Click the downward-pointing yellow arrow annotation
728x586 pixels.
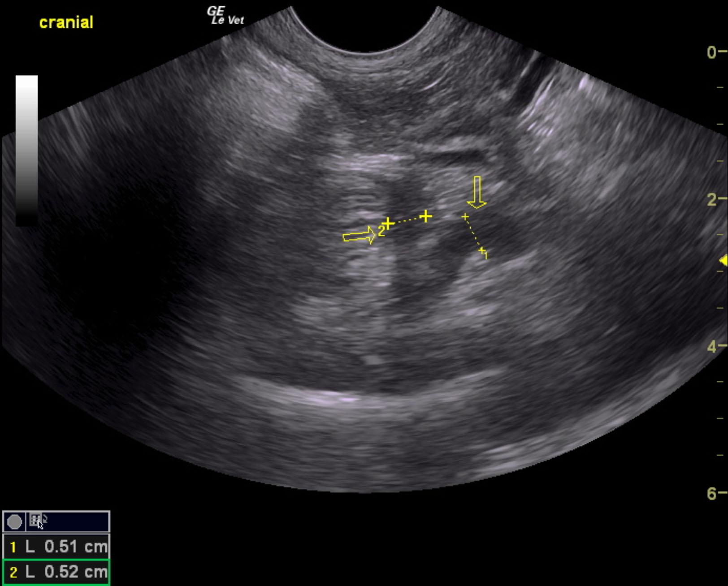click(477, 193)
